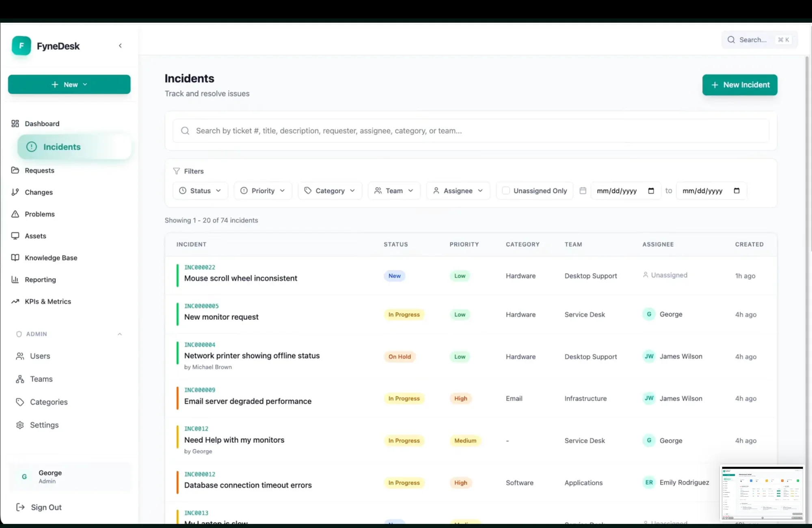Enable the Unassigned Only checkbox
The height and width of the screenshot is (528, 812).
[x=506, y=191]
